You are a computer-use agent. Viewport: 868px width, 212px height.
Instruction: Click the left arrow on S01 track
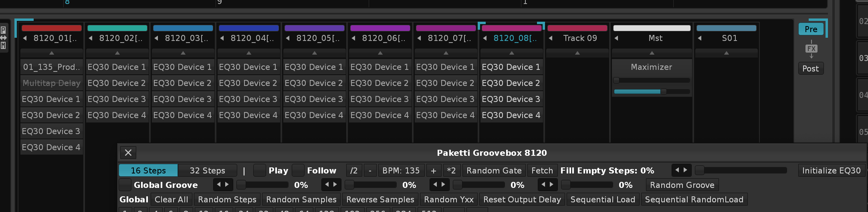tap(700, 38)
